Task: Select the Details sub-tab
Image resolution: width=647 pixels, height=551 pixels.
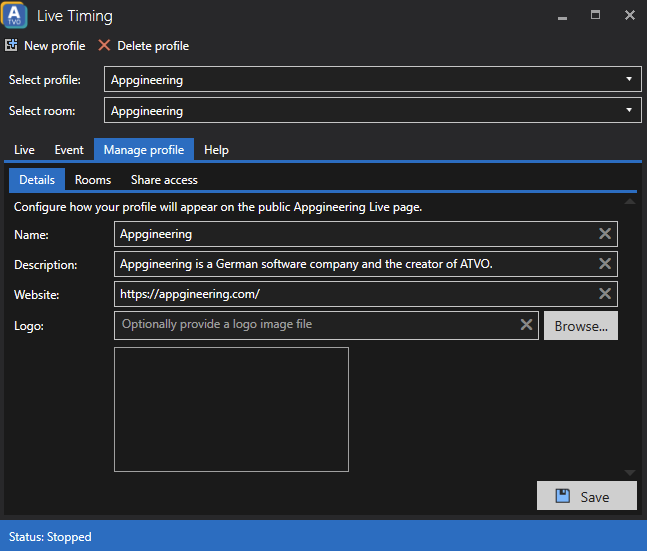Action: click(x=37, y=180)
